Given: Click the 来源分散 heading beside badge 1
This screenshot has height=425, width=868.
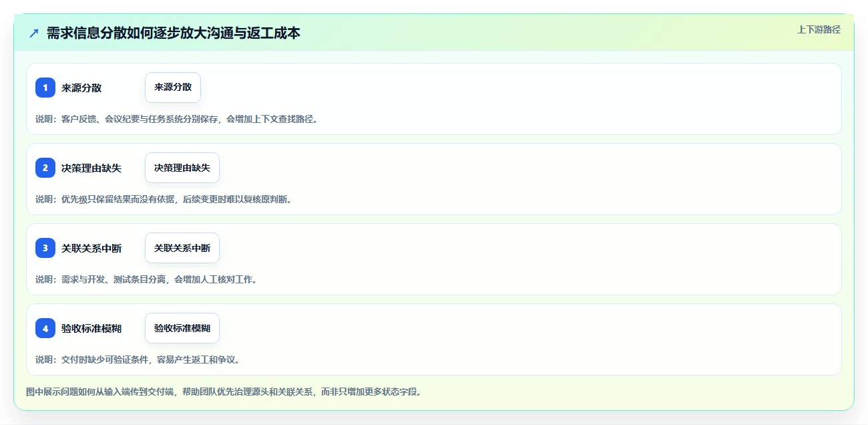Looking at the screenshot, I should tap(81, 88).
